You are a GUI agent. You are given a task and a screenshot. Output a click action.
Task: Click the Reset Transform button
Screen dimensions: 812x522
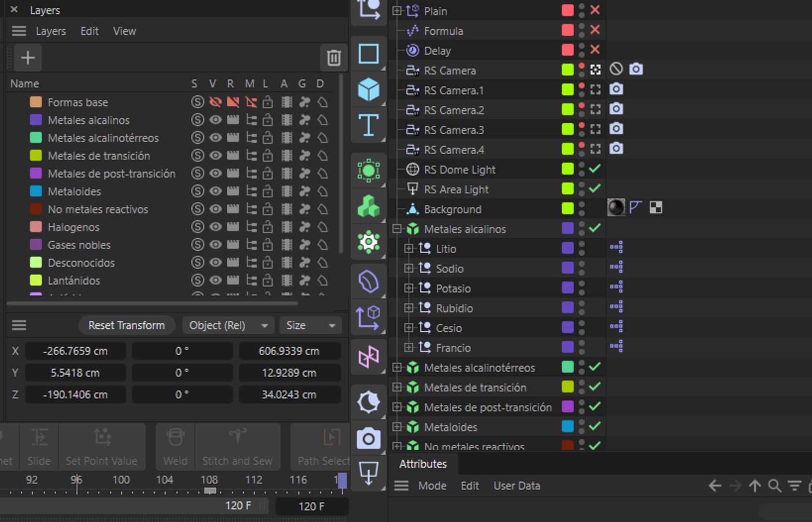(127, 325)
